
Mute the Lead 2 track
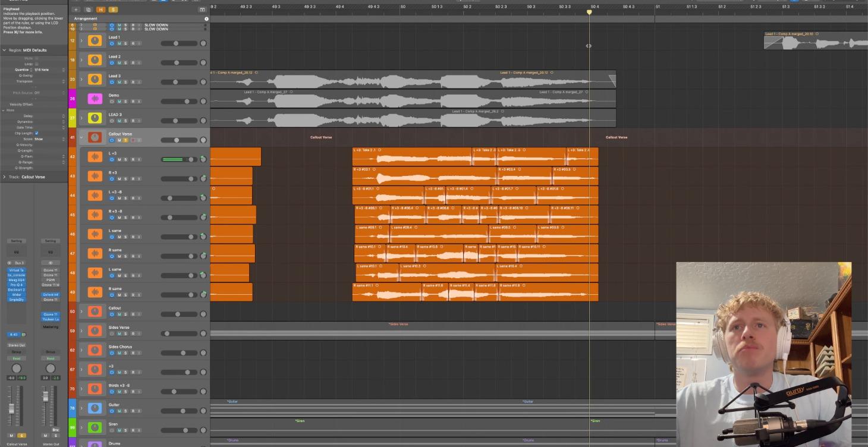tap(119, 62)
